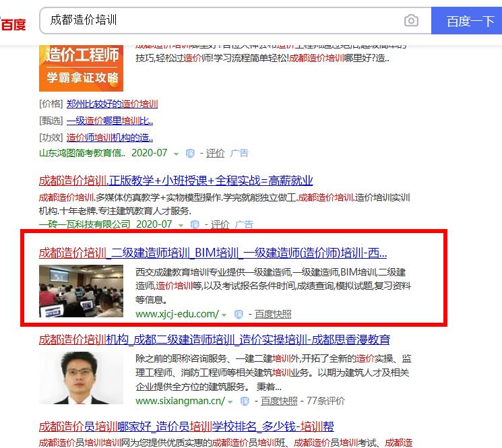Click the 百度一下 search button
The width and height of the screenshot is (502, 448).
point(466,21)
